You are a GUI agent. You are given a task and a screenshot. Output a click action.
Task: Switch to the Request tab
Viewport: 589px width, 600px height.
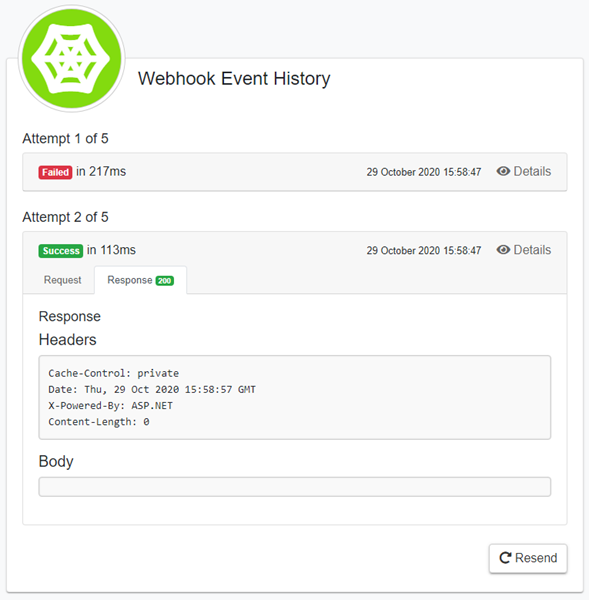pos(62,280)
